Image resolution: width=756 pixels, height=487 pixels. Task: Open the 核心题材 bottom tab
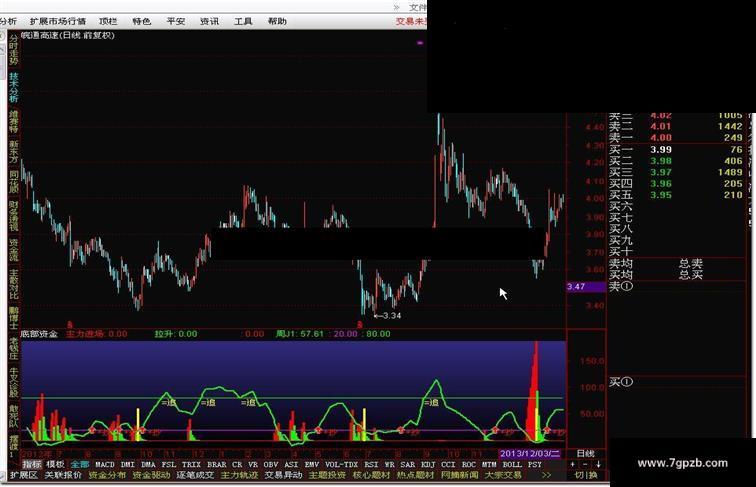point(371,475)
